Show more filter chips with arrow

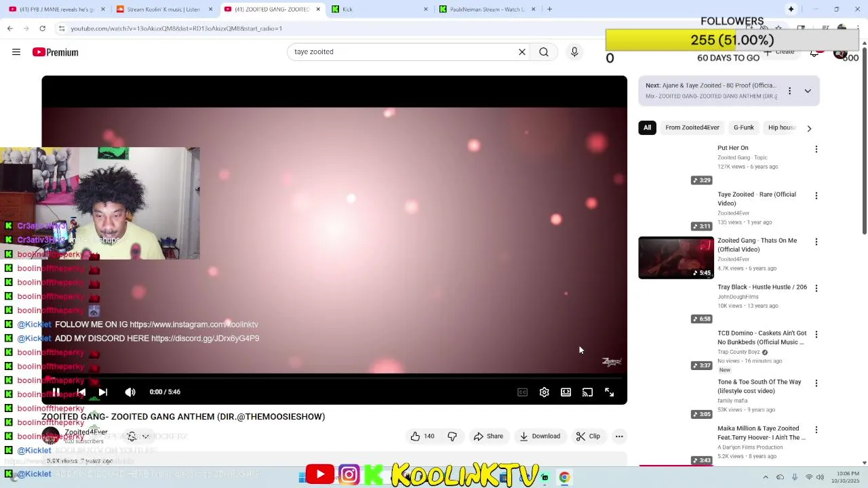(809, 128)
